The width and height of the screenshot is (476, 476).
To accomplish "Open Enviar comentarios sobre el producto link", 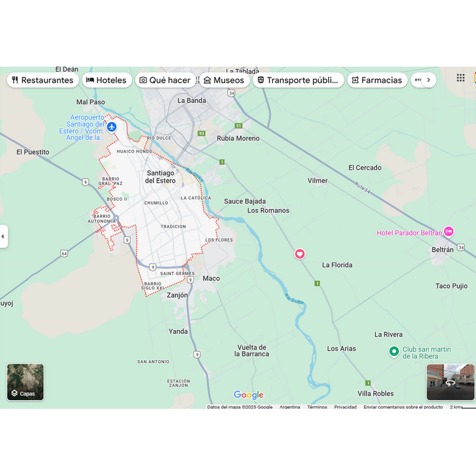I will [403, 407].
